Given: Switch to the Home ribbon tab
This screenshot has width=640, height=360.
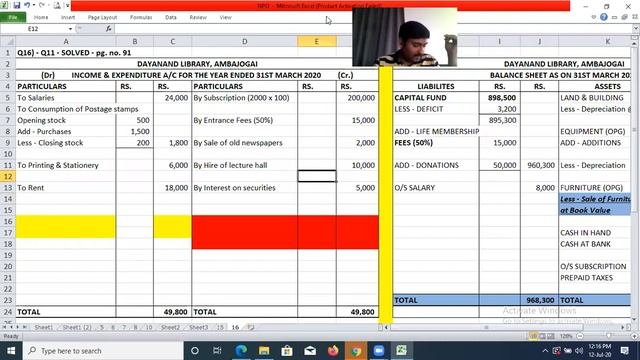Looking at the screenshot, I should click(x=41, y=18).
